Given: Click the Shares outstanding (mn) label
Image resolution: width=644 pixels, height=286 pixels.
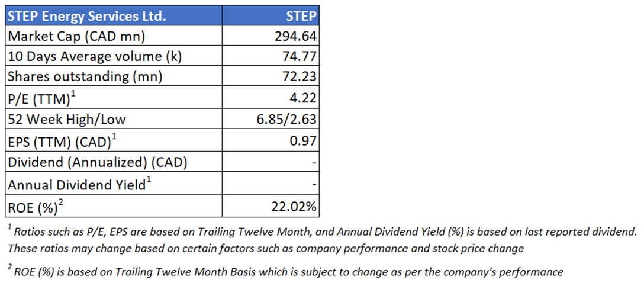Looking at the screenshot, I should click(85, 77).
